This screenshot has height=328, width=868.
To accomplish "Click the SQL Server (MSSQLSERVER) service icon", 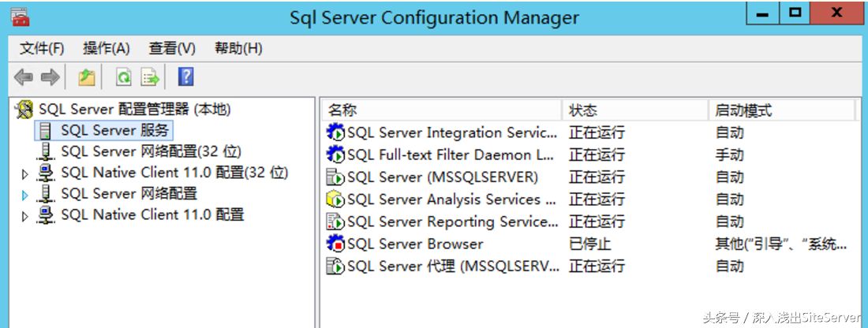I will [335, 177].
